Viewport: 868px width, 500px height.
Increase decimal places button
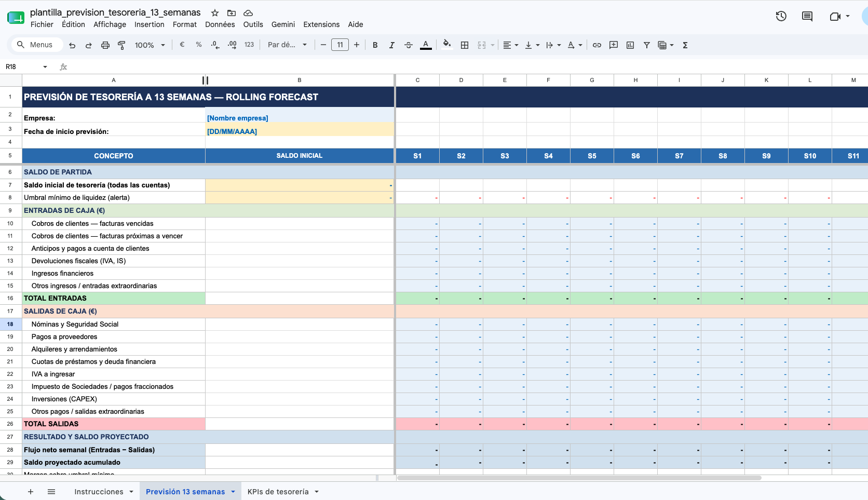point(232,45)
